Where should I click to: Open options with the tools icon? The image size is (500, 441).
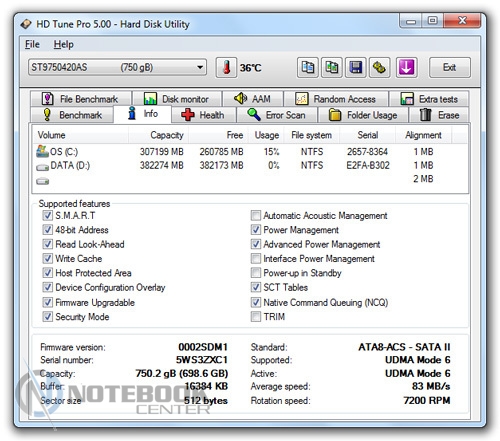click(x=380, y=67)
